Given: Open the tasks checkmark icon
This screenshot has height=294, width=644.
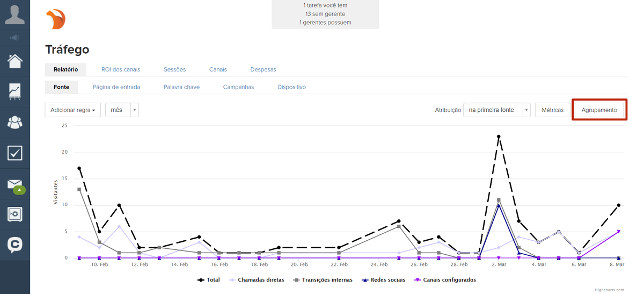Looking at the screenshot, I should (15, 153).
